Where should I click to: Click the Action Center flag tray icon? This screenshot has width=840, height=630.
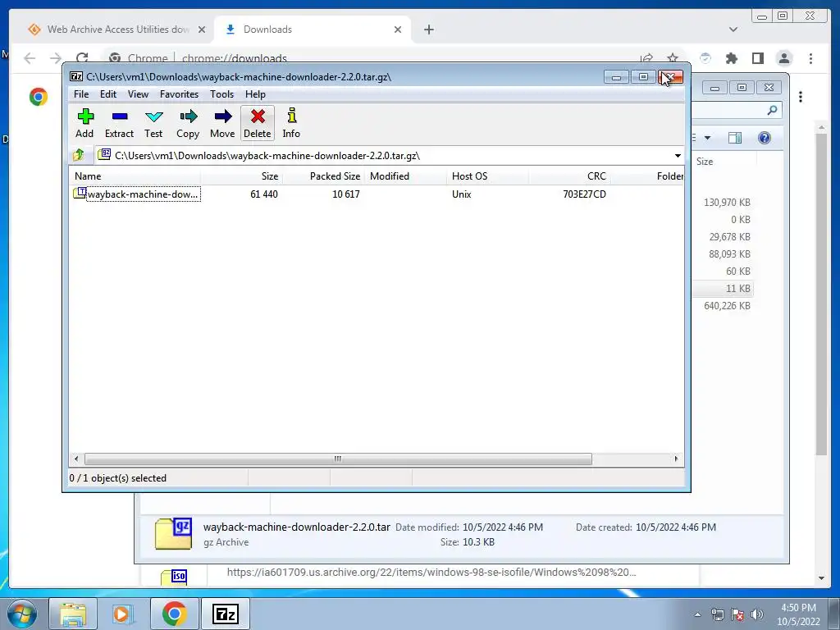click(737, 614)
